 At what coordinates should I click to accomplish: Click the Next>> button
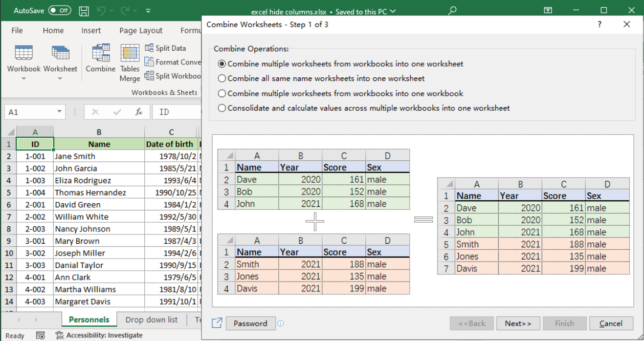point(518,323)
